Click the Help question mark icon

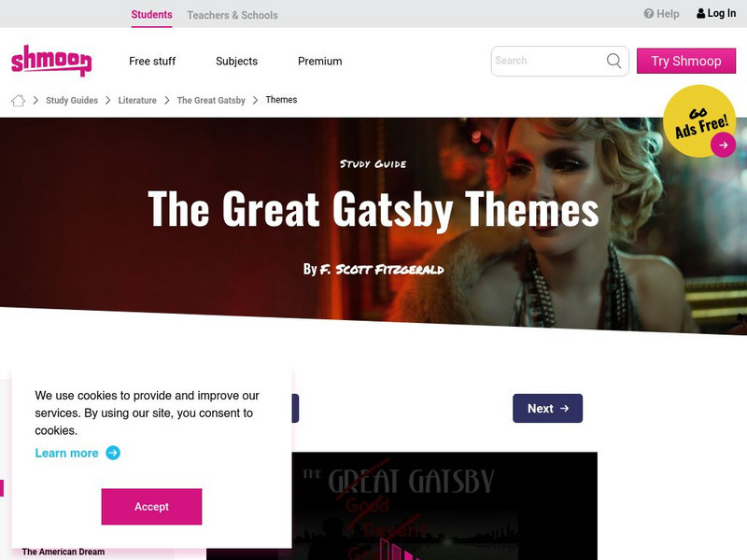(648, 14)
